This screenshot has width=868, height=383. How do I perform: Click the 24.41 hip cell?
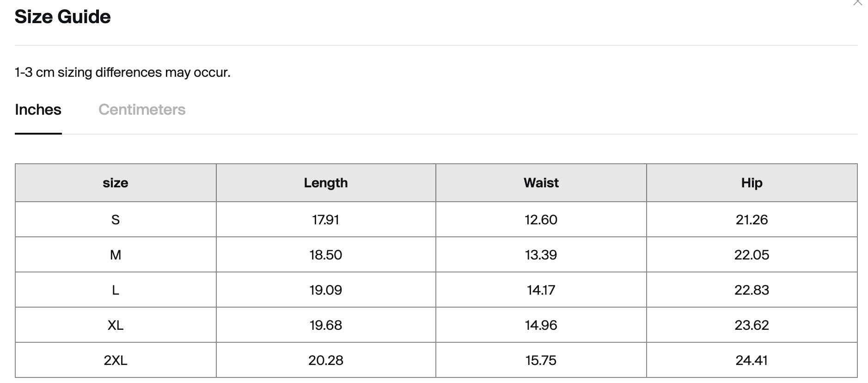[x=752, y=360]
